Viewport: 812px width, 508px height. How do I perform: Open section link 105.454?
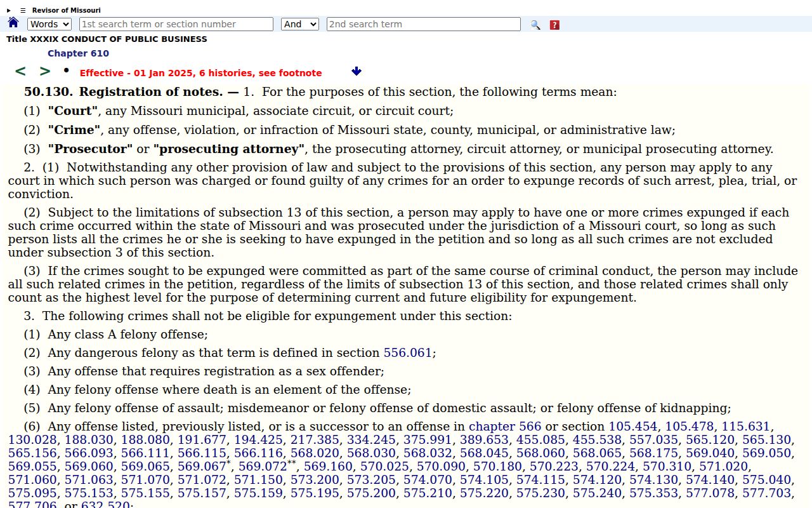[633, 426]
